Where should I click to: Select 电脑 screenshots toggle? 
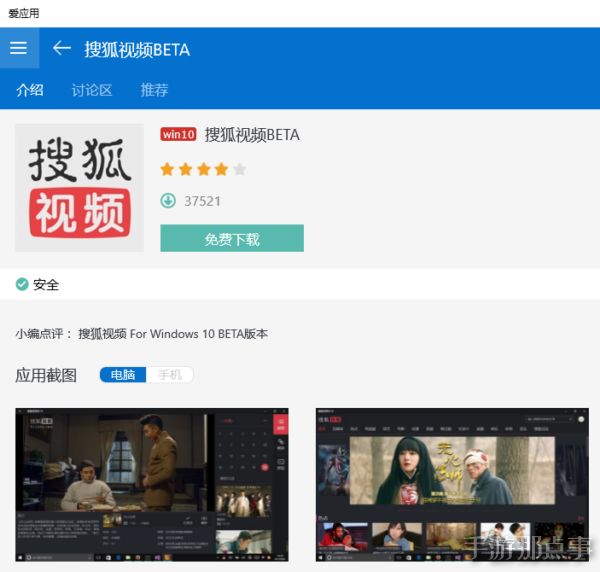pos(123,375)
